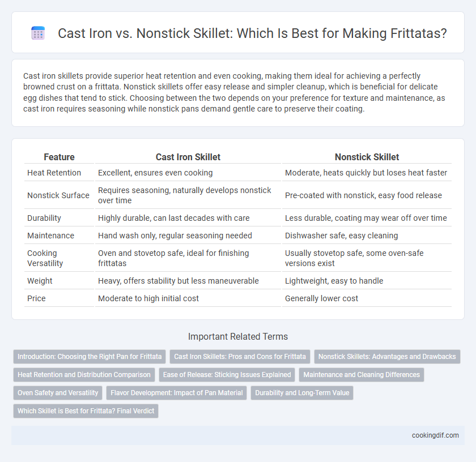
Task: Click Durability and Long-Term Value tag
Action: (302, 393)
